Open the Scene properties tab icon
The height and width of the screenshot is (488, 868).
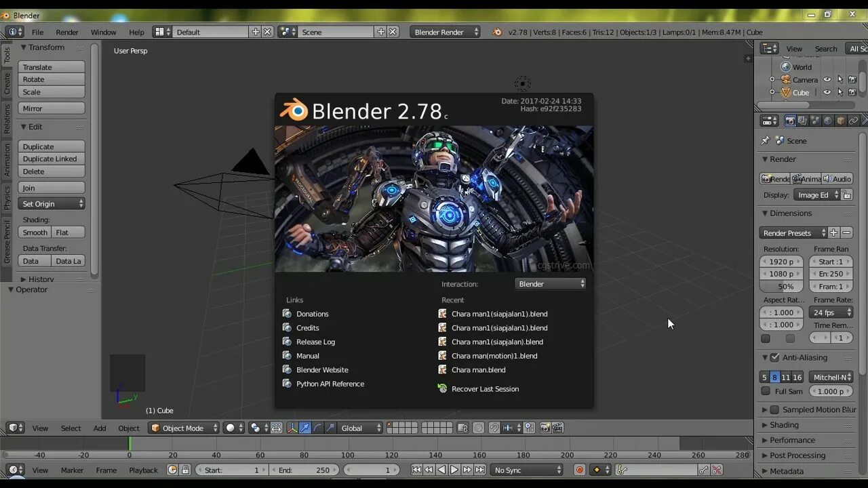click(816, 121)
